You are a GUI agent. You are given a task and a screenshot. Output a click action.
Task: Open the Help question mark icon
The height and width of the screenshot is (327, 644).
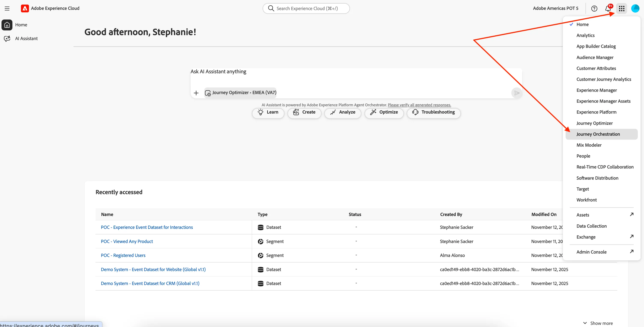[594, 9]
